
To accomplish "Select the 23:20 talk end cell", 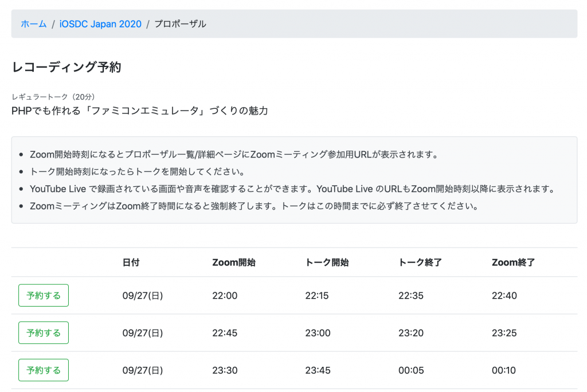I will (410, 333).
